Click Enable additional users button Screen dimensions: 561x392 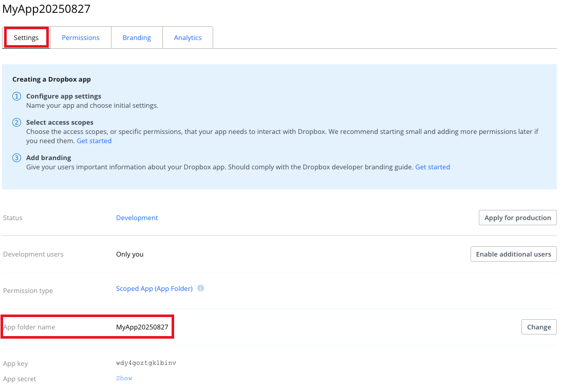pos(513,254)
